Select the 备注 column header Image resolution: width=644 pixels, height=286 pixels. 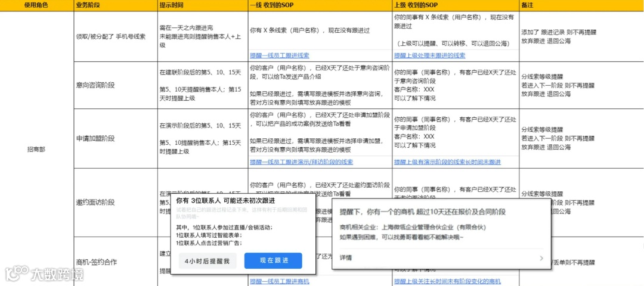pos(581,6)
